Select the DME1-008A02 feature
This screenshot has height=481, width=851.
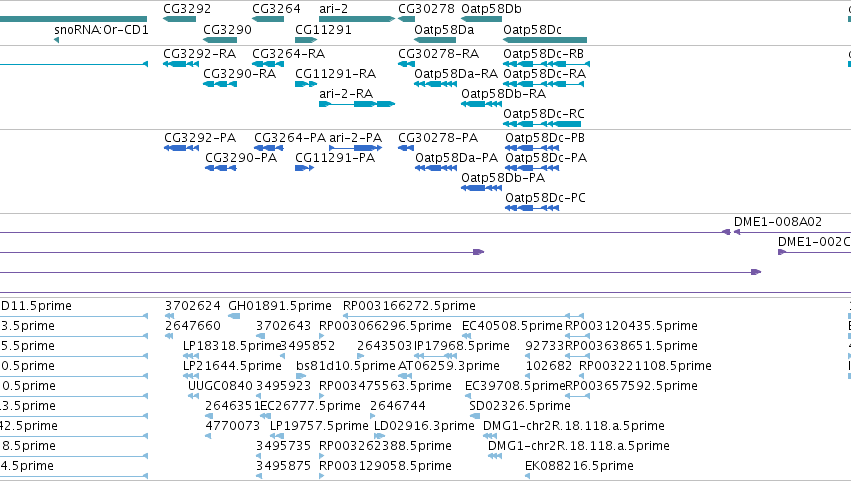point(792,232)
